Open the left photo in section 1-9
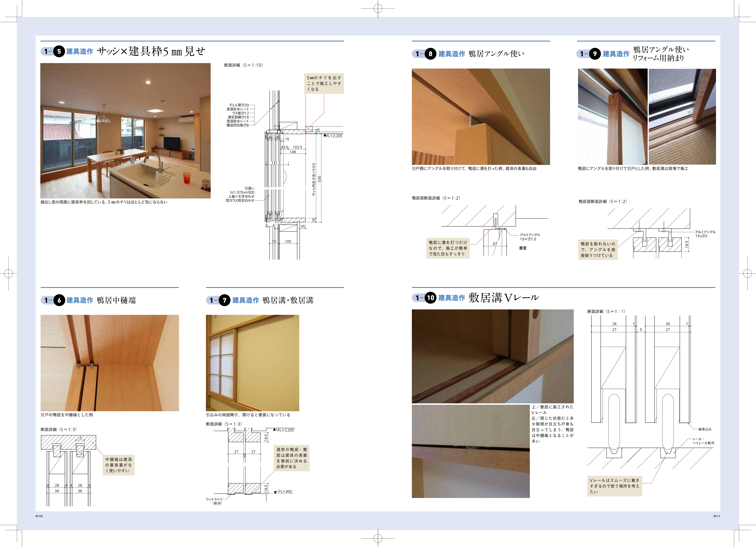The image size is (756, 547). pos(613,117)
